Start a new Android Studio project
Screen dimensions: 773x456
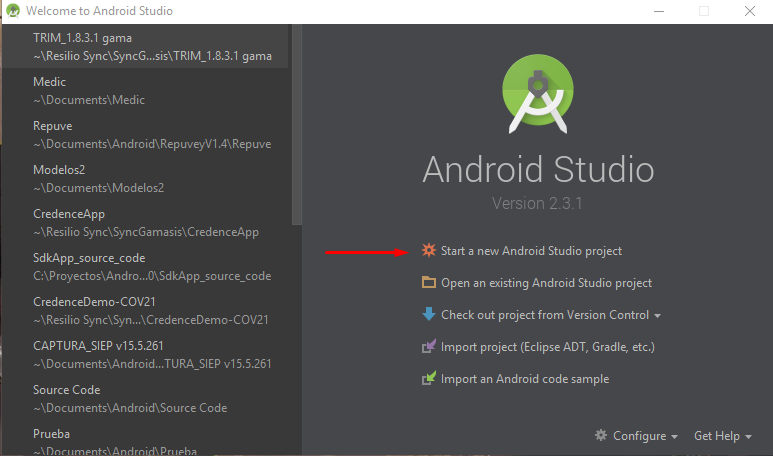click(x=531, y=251)
